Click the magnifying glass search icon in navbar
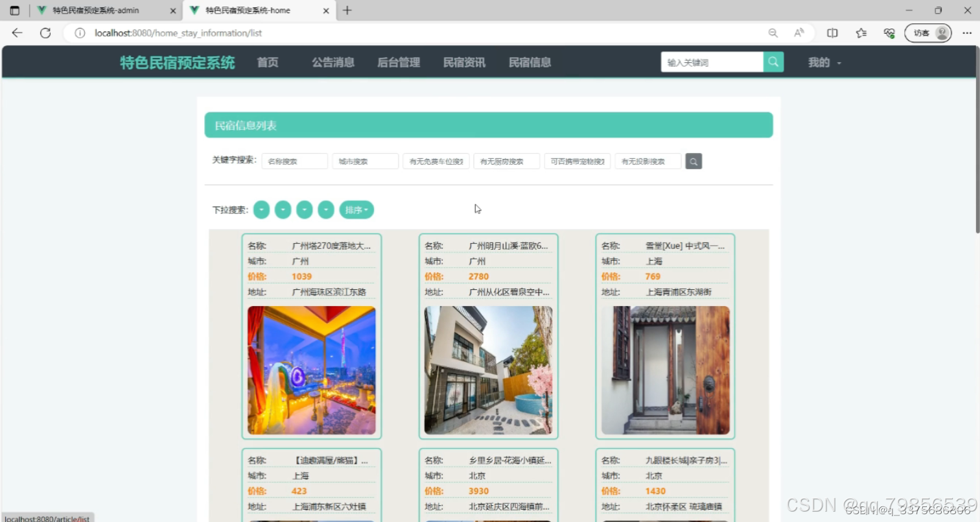The width and height of the screenshot is (980, 522). coord(772,62)
